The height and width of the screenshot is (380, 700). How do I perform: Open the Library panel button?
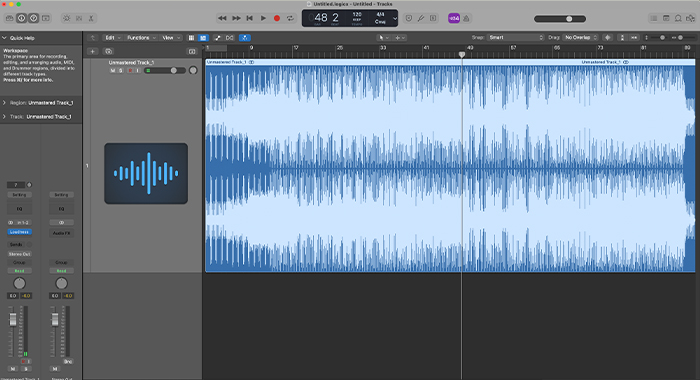click(9, 18)
